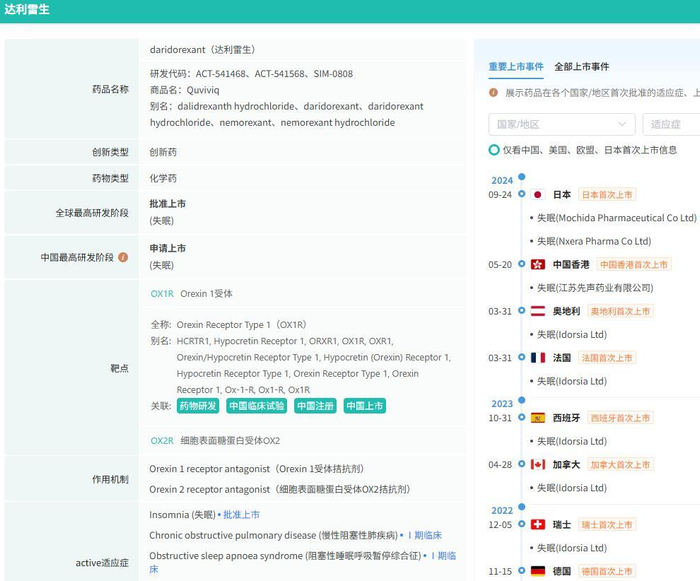This screenshot has height=581, width=700.
Task: Open Ⅰ期临床 link for Chronic obstructive pulmonary disease
Action: [425, 535]
